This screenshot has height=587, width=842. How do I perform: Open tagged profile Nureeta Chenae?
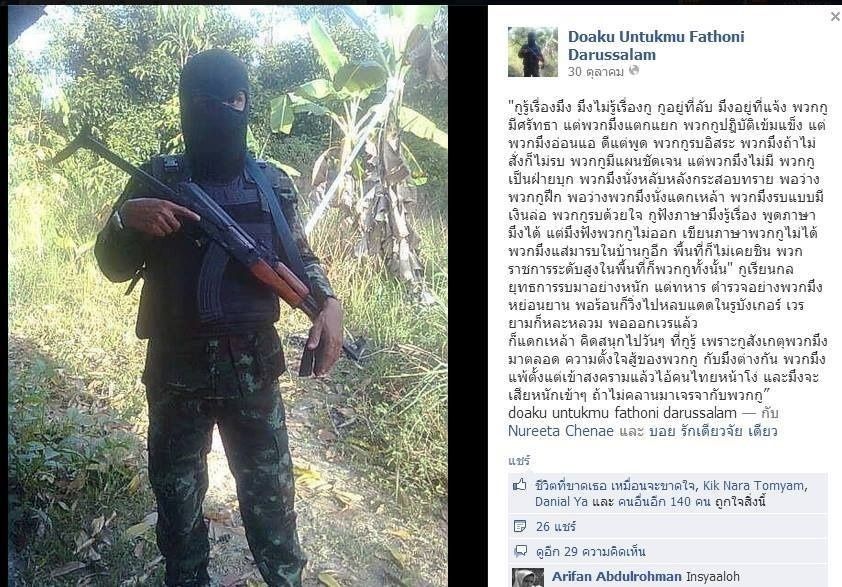click(561, 431)
